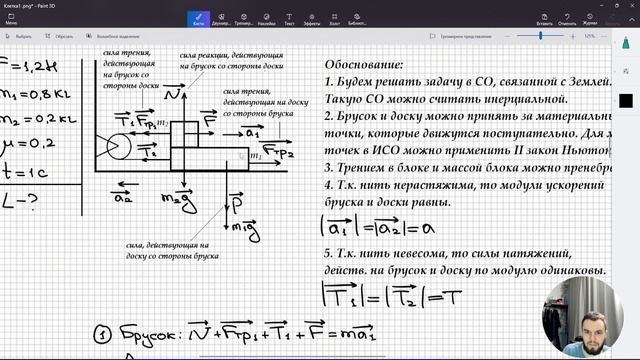Open the Меню folder menu
This screenshot has width=640, height=360.
11,19
